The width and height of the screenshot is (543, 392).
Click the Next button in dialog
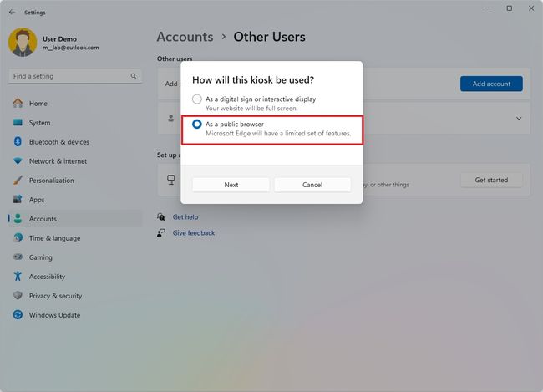[231, 185]
